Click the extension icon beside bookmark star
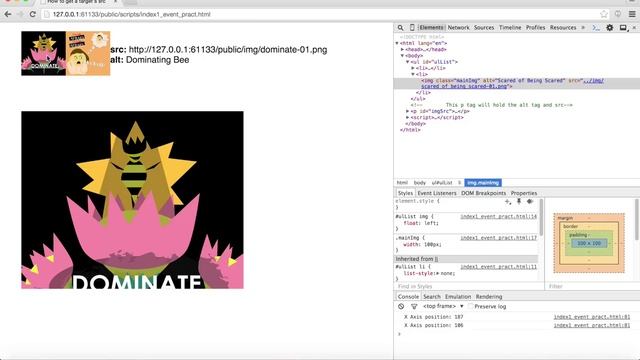The width and height of the screenshot is (640, 360). 618,14
